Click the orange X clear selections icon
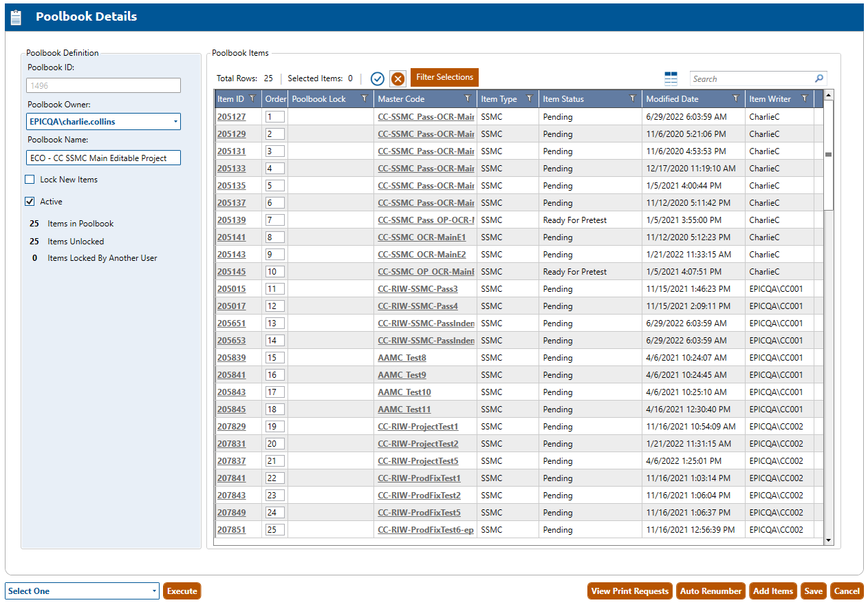The height and width of the screenshot is (605, 868). (398, 78)
